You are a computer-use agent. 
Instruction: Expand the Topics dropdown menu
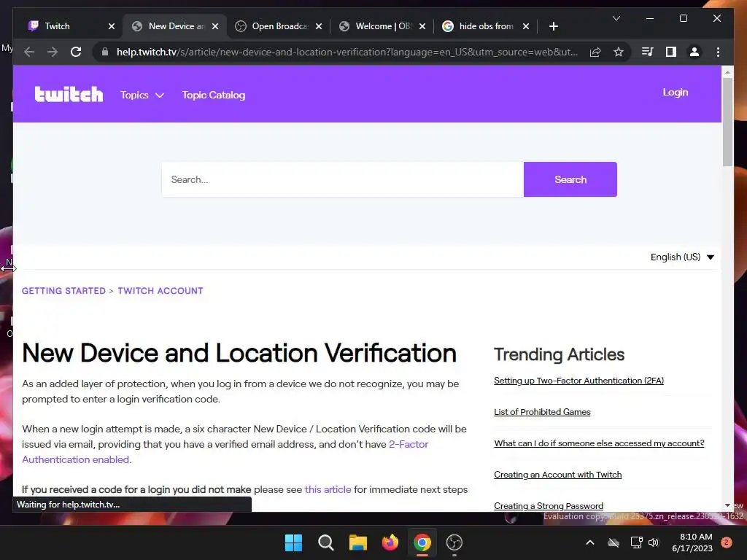142,96
